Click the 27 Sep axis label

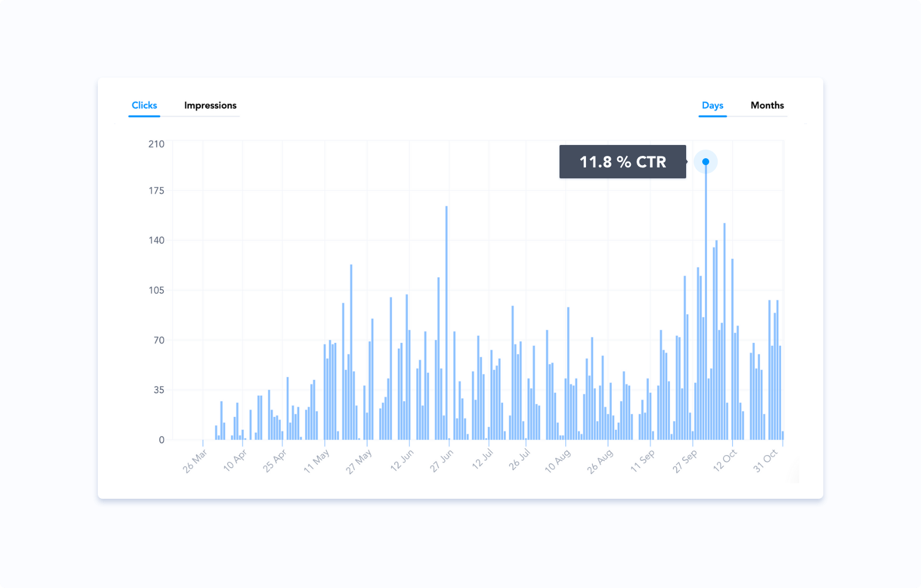(x=685, y=461)
